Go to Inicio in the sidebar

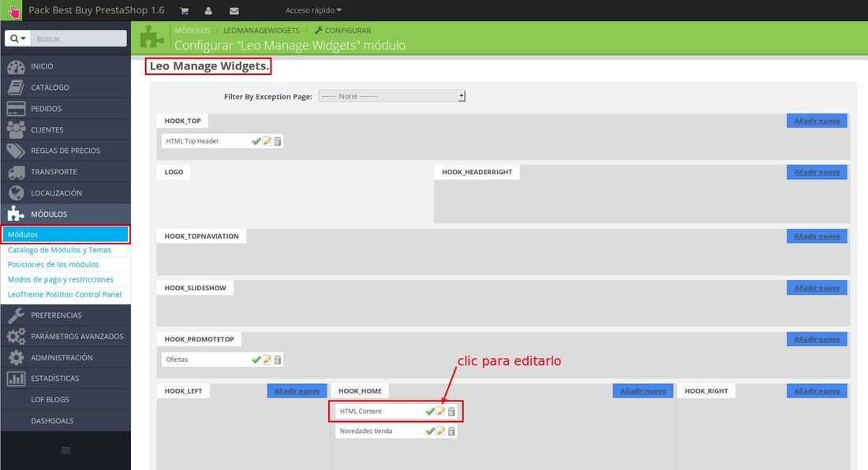(65, 66)
